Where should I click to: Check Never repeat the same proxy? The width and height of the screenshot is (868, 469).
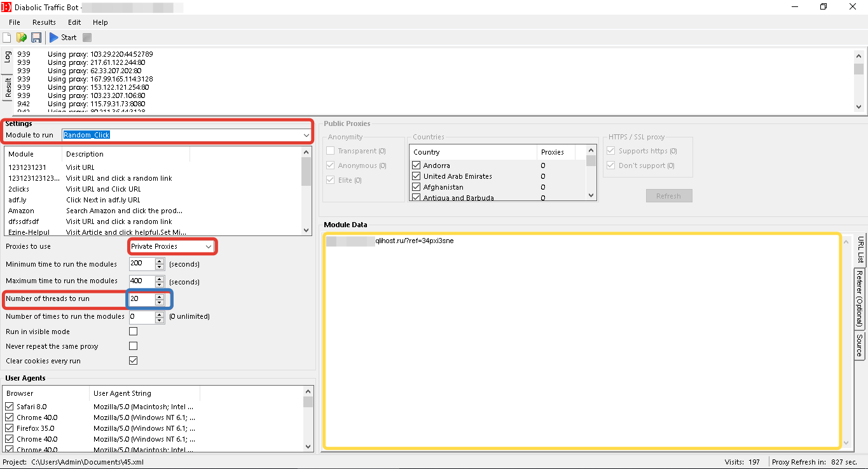[x=134, y=346]
